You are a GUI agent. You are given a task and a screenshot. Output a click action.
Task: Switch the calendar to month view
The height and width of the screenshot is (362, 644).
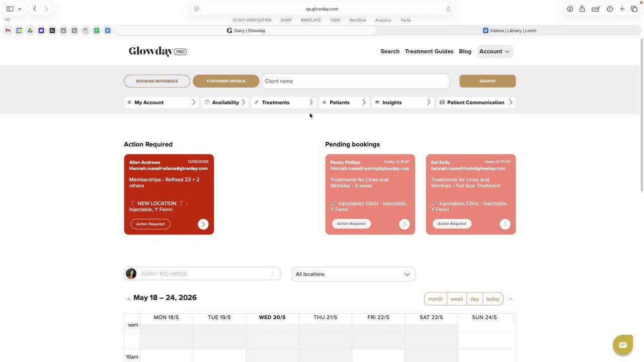[436, 299]
